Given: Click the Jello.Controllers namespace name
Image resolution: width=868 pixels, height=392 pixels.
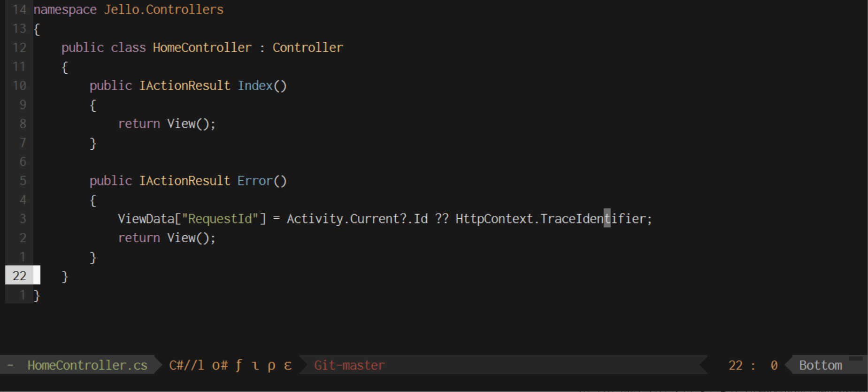Looking at the screenshot, I should (x=163, y=9).
